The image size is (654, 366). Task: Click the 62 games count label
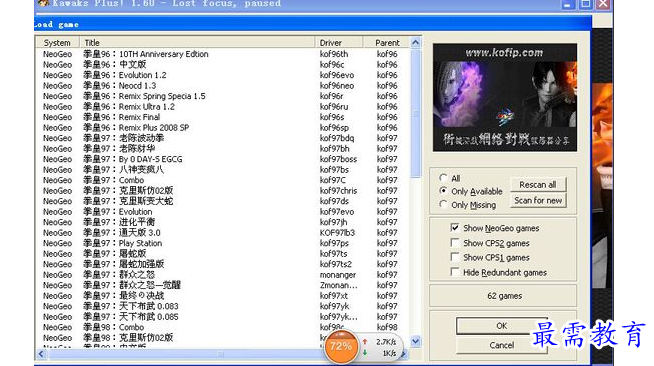click(x=504, y=296)
